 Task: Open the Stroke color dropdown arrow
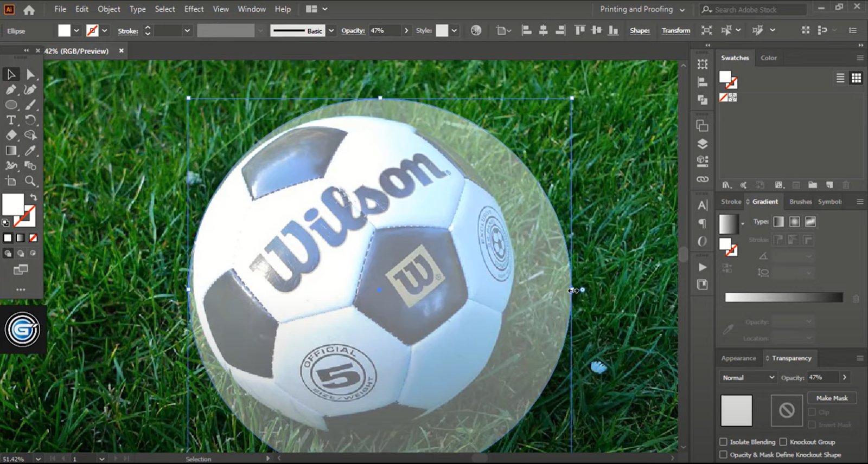click(105, 31)
